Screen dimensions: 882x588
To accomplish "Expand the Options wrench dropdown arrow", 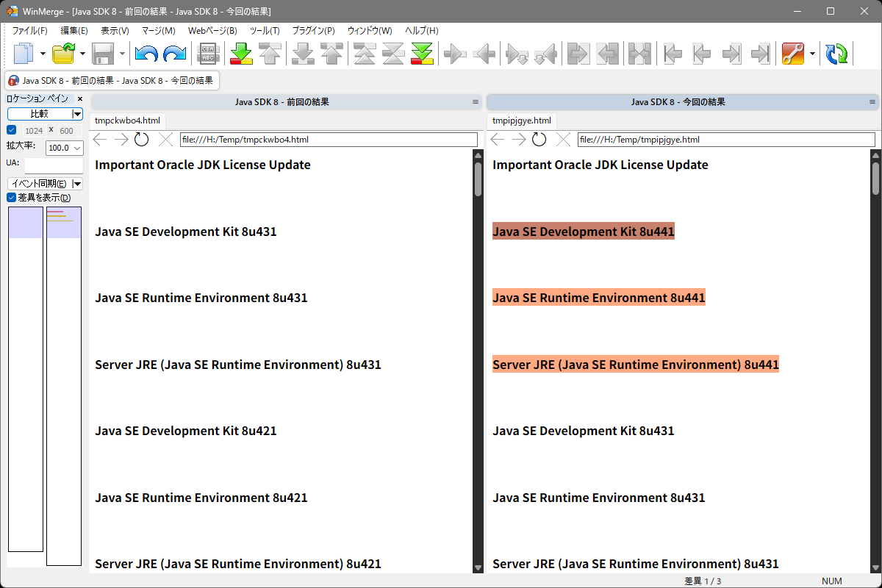I will [x=812, y=54].
